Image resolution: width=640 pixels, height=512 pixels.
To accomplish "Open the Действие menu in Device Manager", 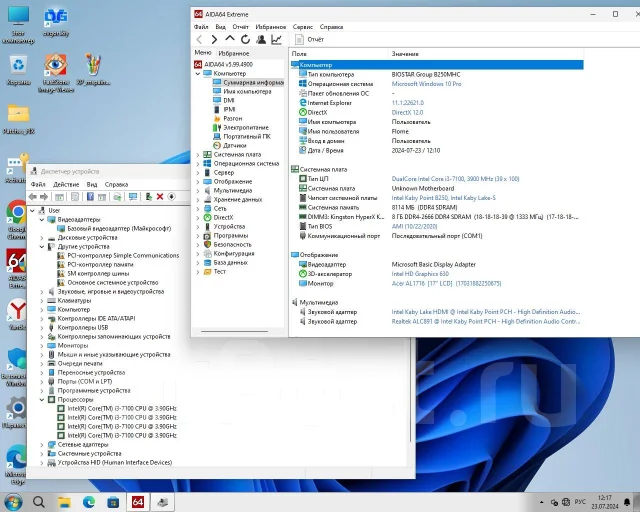I will [66, 185].
